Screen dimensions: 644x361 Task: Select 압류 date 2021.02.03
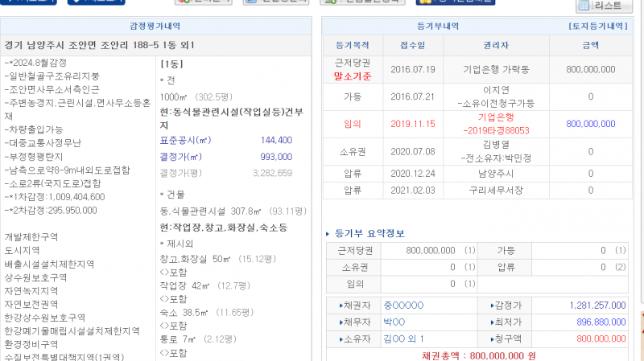pos(413,191)
